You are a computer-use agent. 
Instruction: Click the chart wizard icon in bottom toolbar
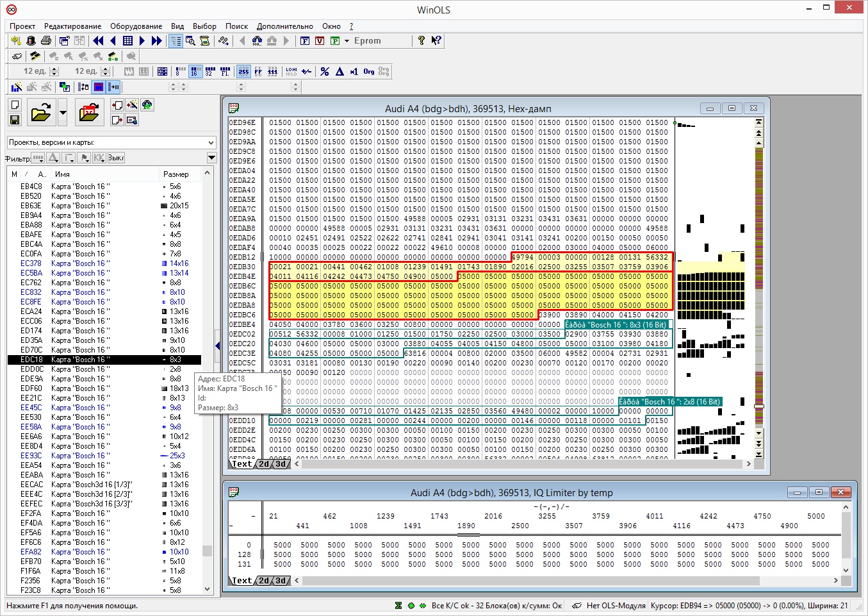(x=17, y=87)
